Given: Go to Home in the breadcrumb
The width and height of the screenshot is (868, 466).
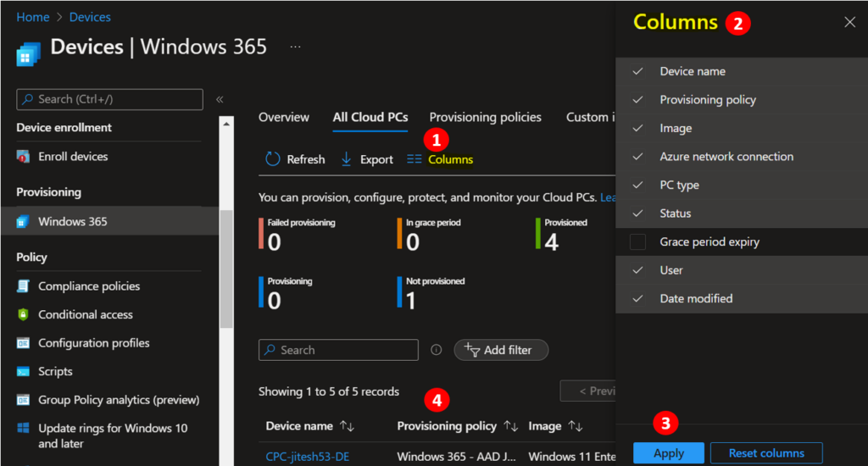Looking at the screenshot, I should point(33,17).
